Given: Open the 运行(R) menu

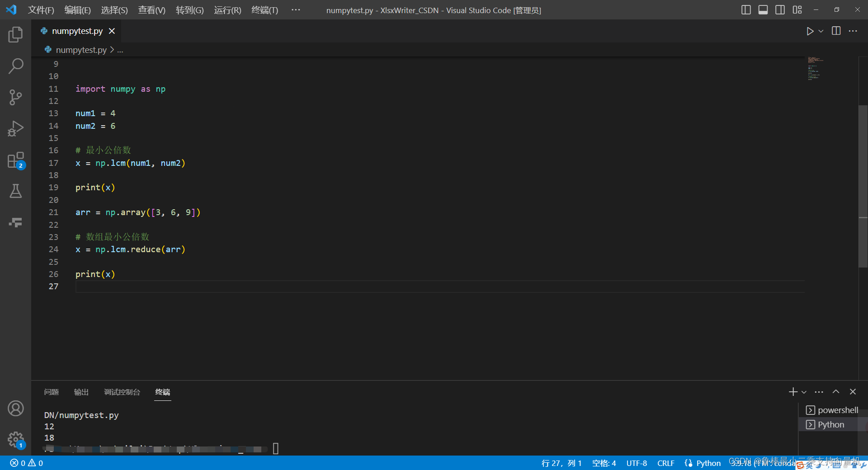Looking at the screenshot, I should click(228, 10).
